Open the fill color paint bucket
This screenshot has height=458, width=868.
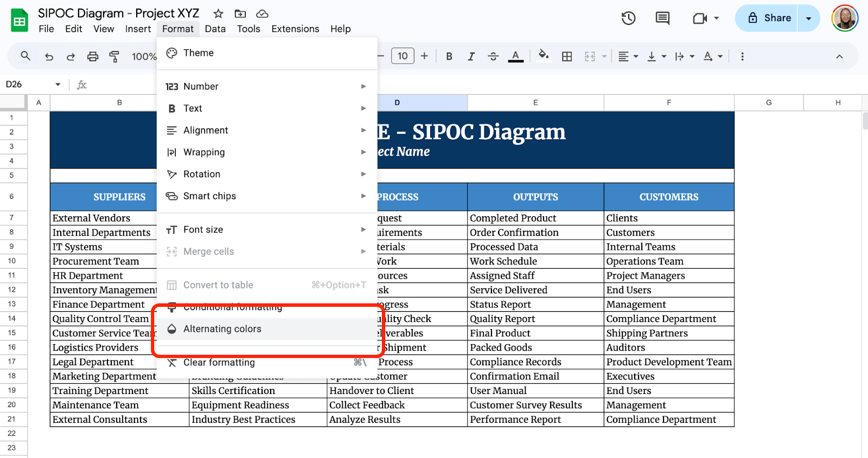coord(543,56)
